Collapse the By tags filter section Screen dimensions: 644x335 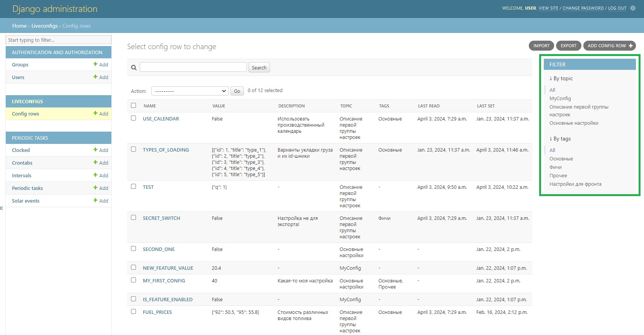tap(560, 139)
